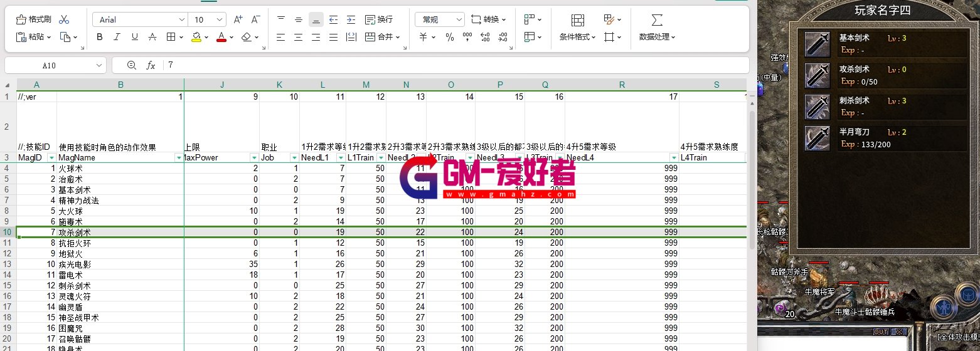Apply percent style with the % icon

tap(450, 37)
